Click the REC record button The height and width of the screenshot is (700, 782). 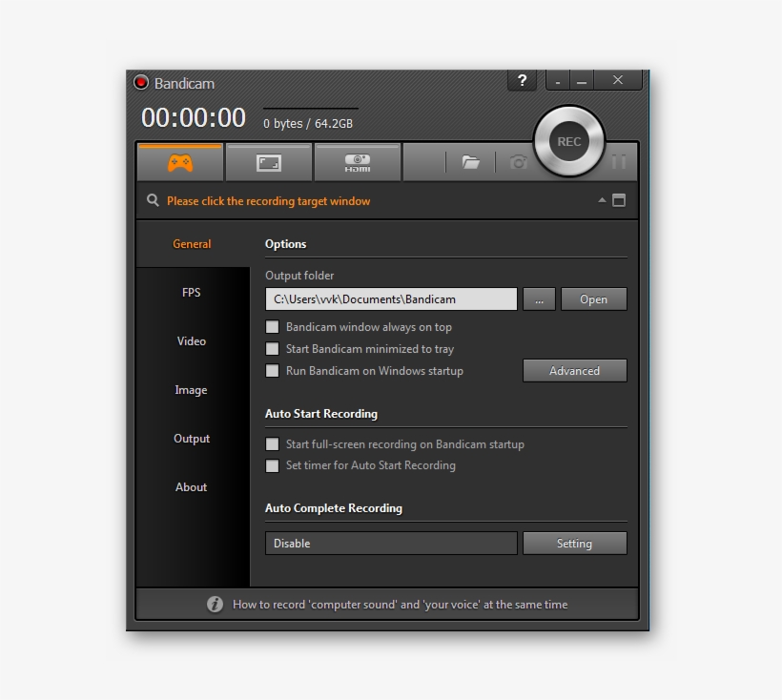[568, 140]
